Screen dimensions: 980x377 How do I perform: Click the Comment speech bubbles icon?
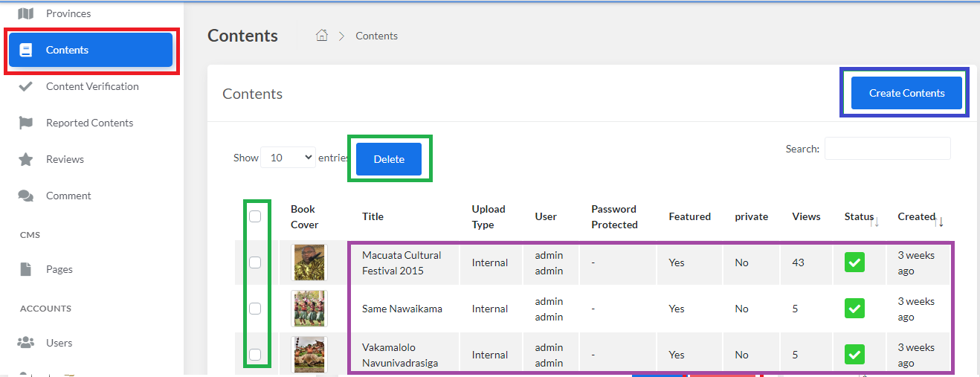pos(26,196)
